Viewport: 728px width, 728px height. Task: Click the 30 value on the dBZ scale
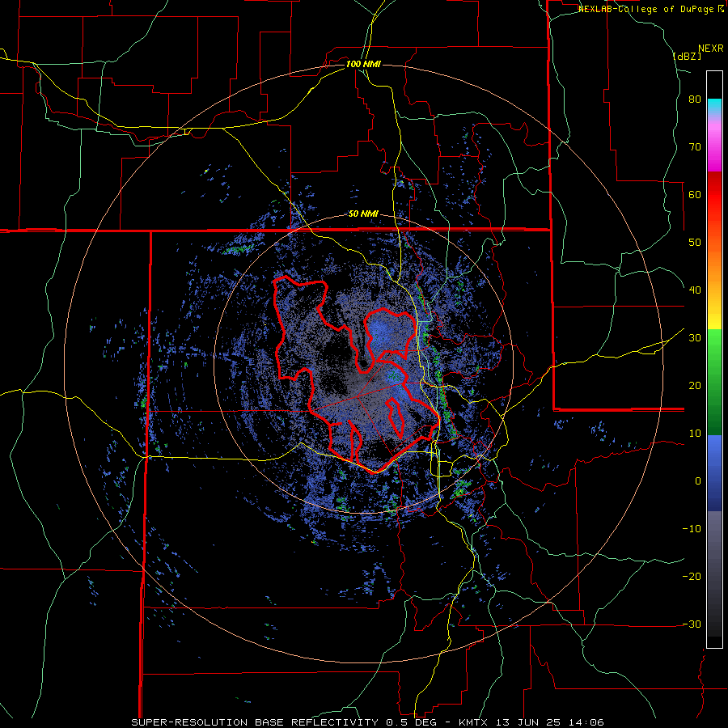click(x=695, y=338)
